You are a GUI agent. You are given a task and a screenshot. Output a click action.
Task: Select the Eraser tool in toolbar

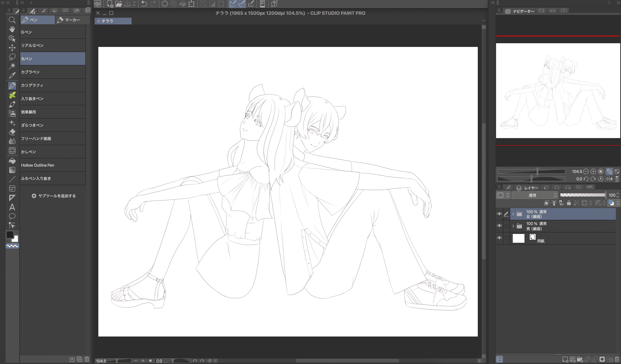coord(12,132)
